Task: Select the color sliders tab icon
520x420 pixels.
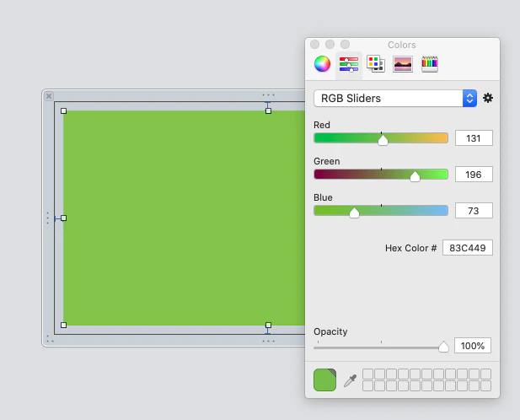Action: point(349,64)
